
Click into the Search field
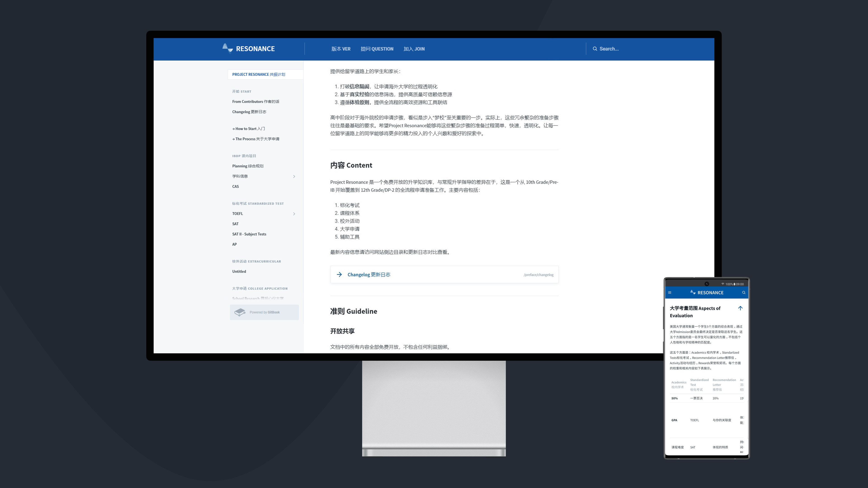[x=623, y=49]
